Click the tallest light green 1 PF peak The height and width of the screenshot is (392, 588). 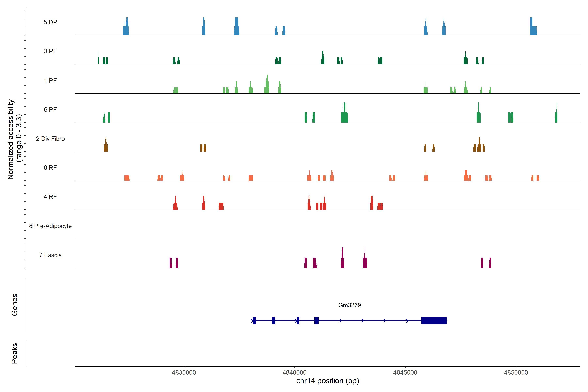pyautogui.click(x=267, y=86)
